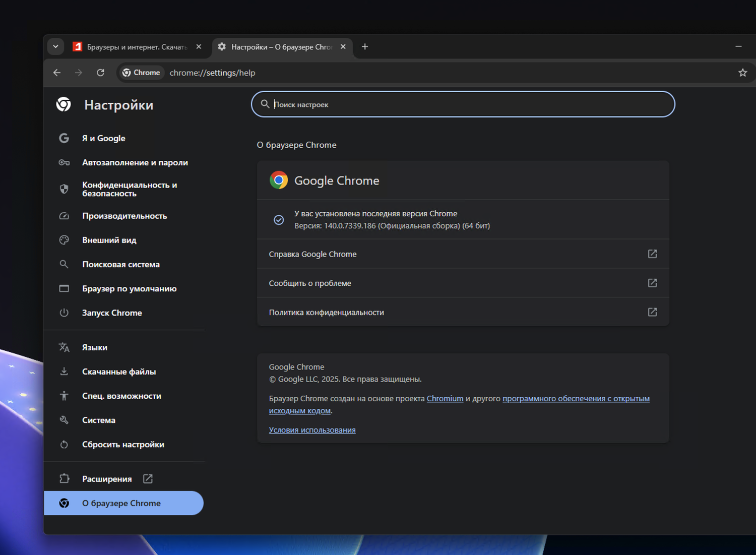Go back using the back arrow

pyautogui.click(x=57, y=73)
